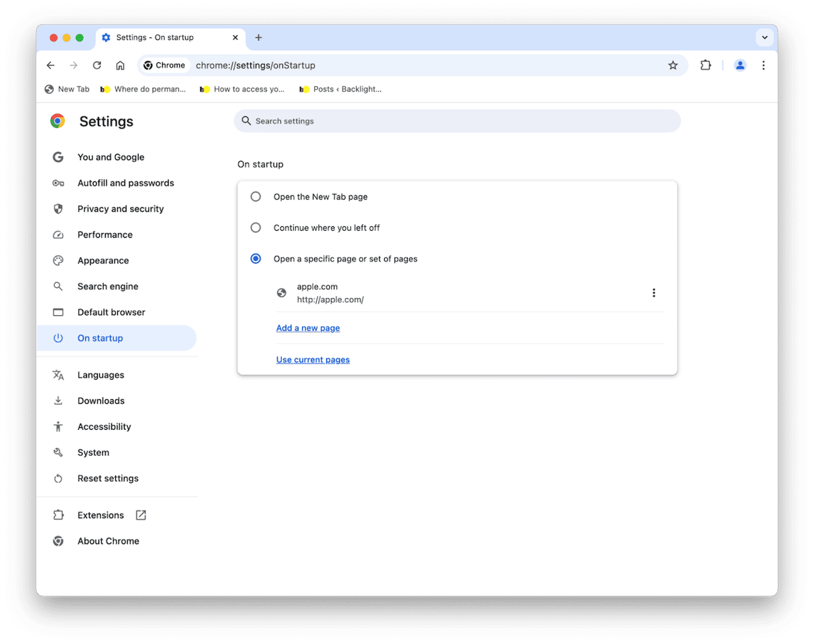Focus the Search settings field
This screenshot has height=644, width=814.
pos(457,121)
